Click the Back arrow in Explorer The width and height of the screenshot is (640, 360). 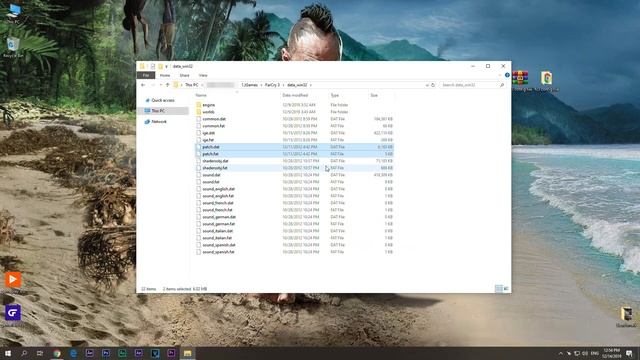coord(143,85)
